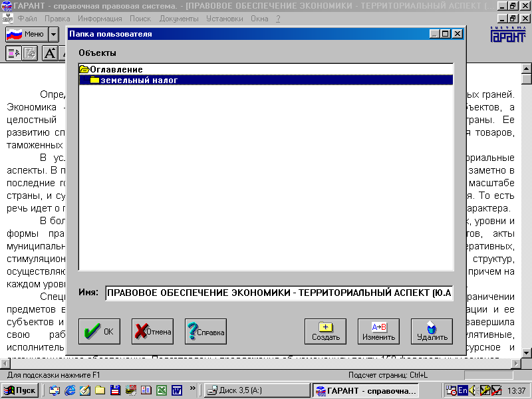
Task: Open the yellow folder quick launch icon
Action: (100, 390)
